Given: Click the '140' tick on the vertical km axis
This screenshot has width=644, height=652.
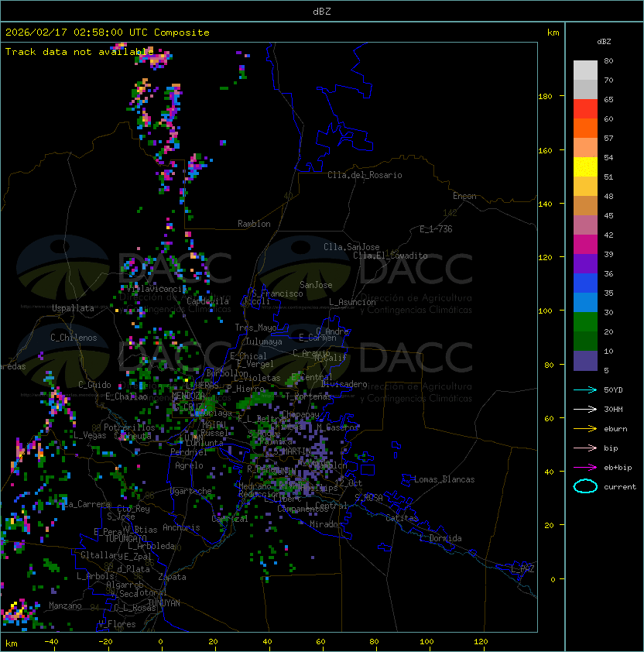Looking at the screenshot, I should [545, 204].
